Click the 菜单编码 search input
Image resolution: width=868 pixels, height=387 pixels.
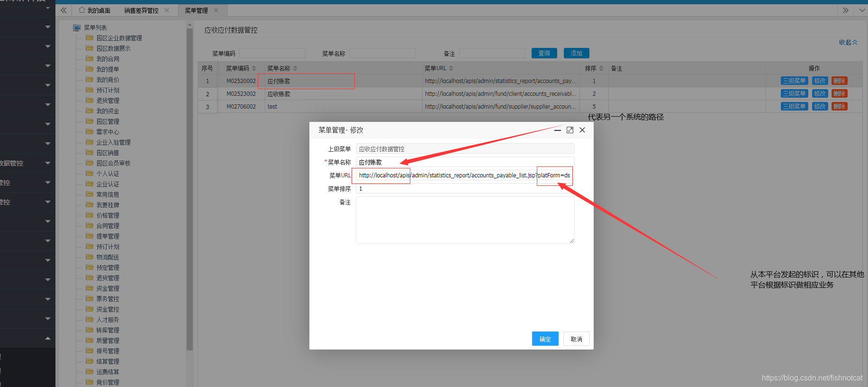[272, 53]
